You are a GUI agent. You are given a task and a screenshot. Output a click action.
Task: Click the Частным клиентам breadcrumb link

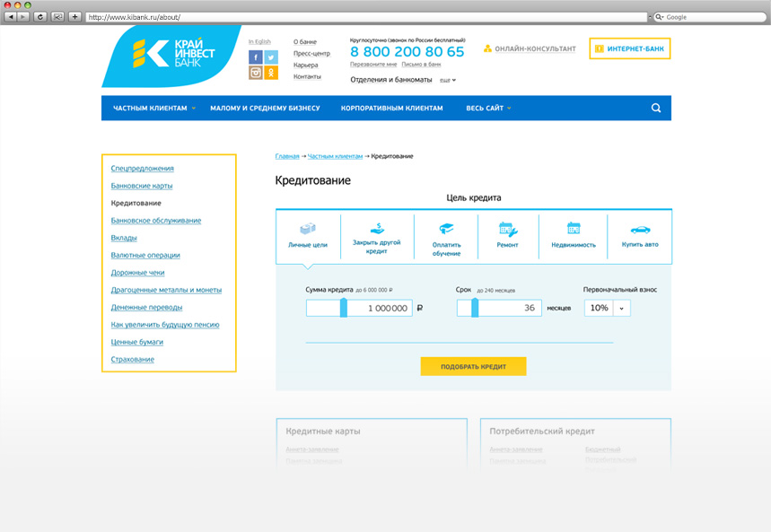(335, 156)
